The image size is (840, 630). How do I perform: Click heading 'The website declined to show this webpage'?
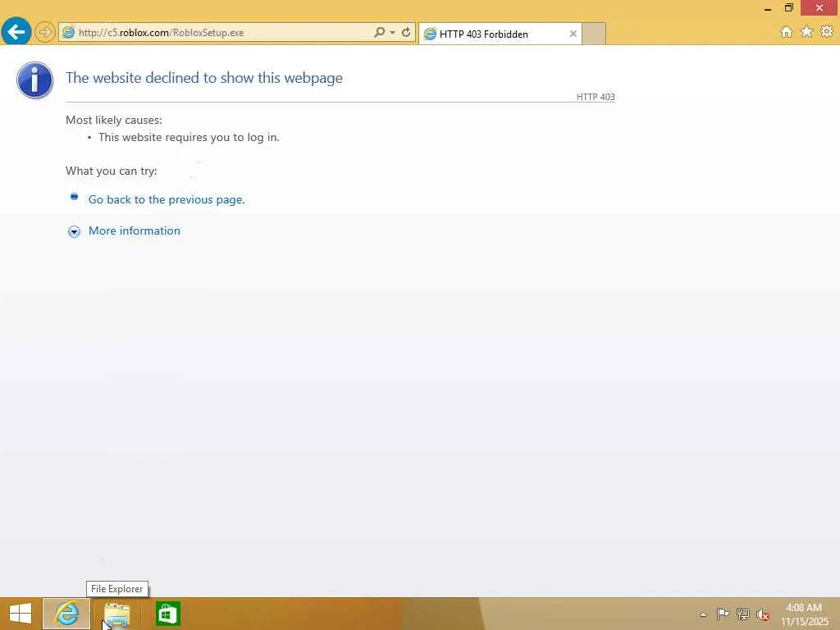pyautogui.click(x=204, y=78)
